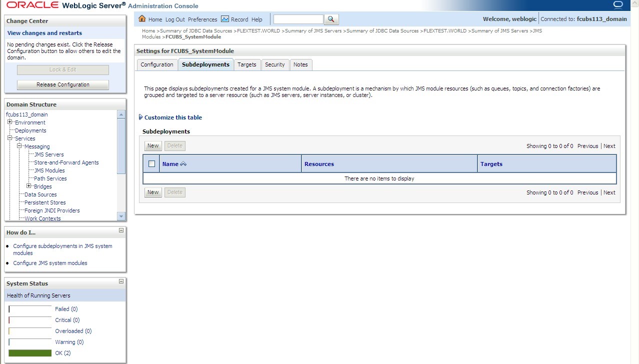639x364 pixels.
Task: Click first Summary of JDBC Data Sources breadcrumb
Action: click(196, 30)
